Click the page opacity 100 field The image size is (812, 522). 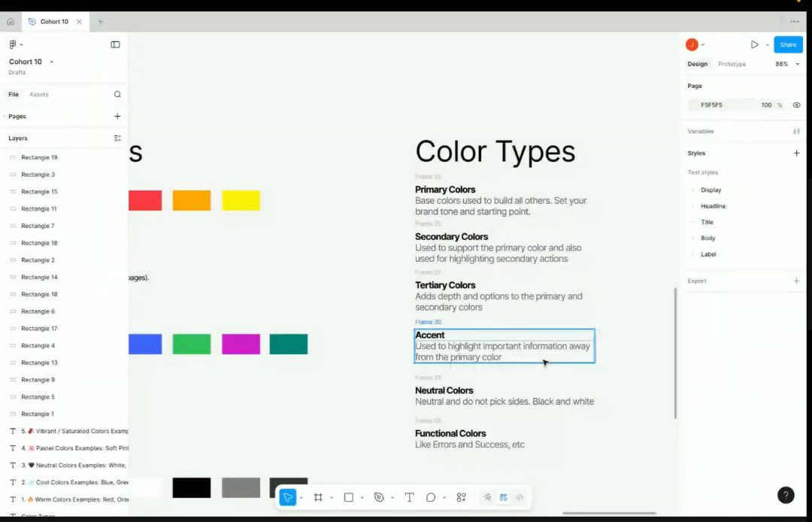click(766, 105)
